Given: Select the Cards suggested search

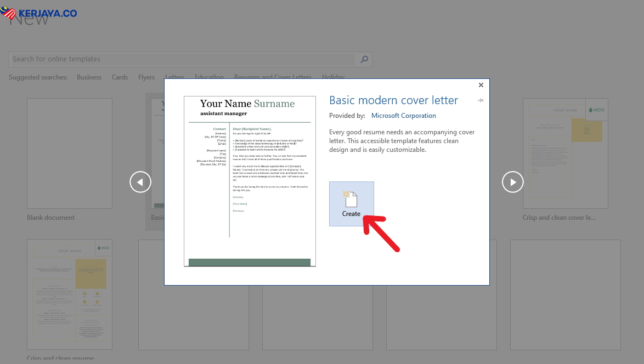Looking at the screenshot, I should coord(120,77).
